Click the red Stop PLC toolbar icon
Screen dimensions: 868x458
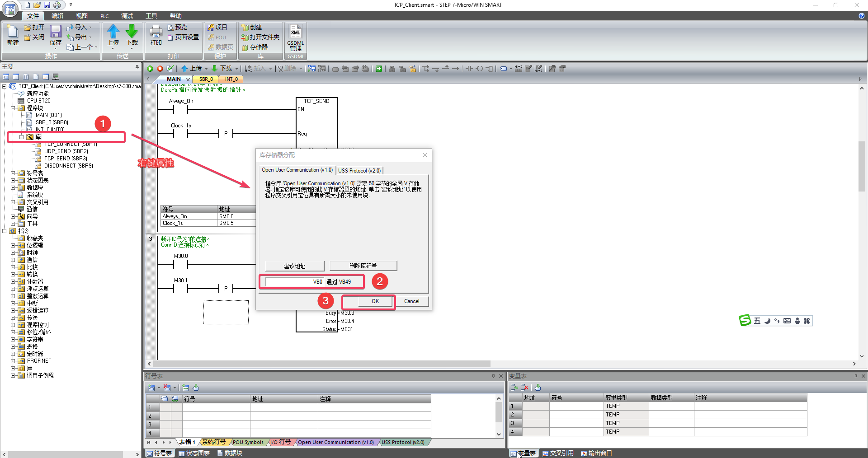(160, 69)
